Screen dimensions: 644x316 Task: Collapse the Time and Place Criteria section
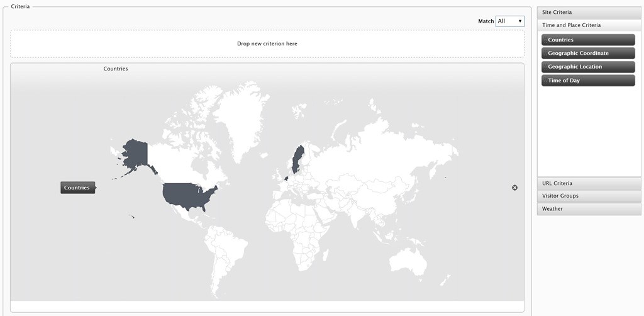click(589, 25)
